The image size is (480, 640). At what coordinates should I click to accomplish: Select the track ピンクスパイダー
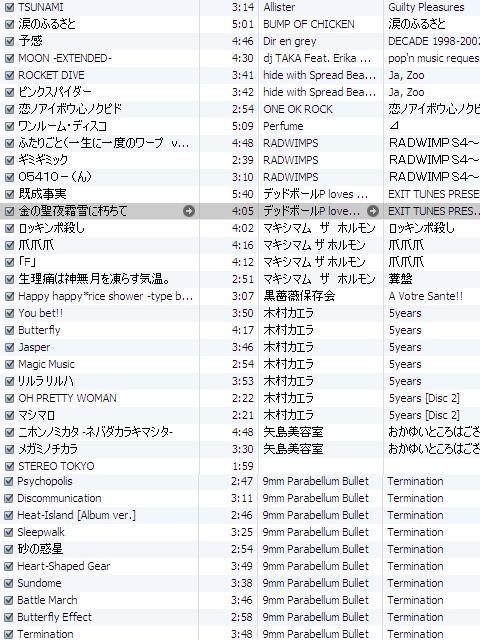(x=55, y=92)
